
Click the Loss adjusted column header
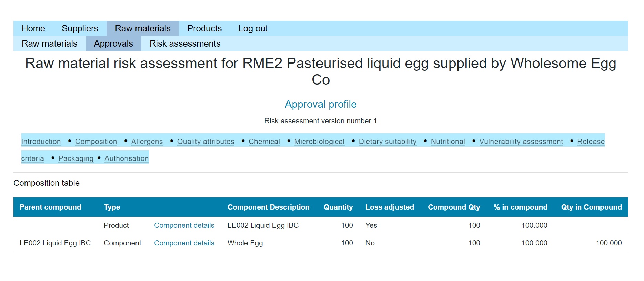click(x=390, y=207)
